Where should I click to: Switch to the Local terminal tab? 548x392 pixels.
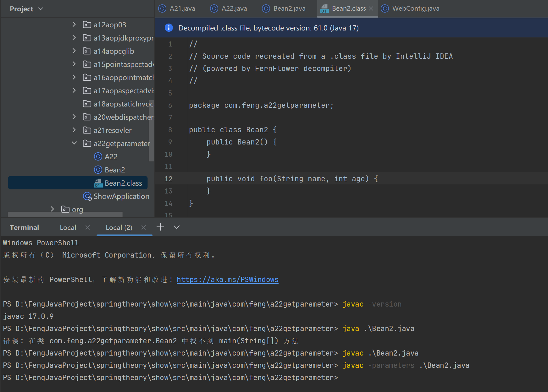click(68, 227)
